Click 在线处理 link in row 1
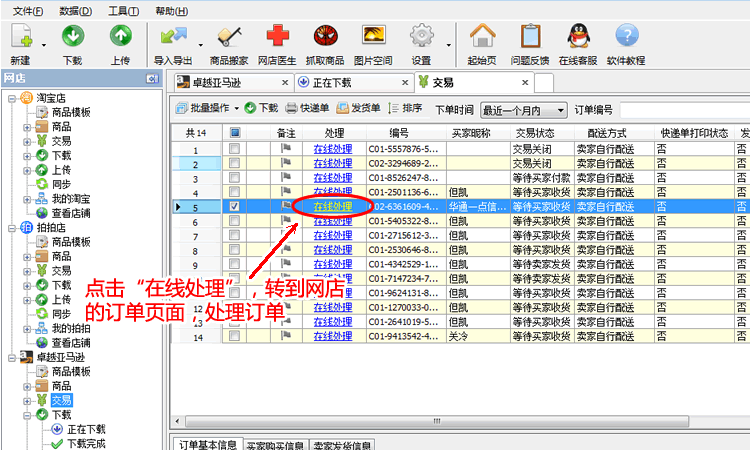The width and height of the screenshot is (750, 450). (333, 149)
